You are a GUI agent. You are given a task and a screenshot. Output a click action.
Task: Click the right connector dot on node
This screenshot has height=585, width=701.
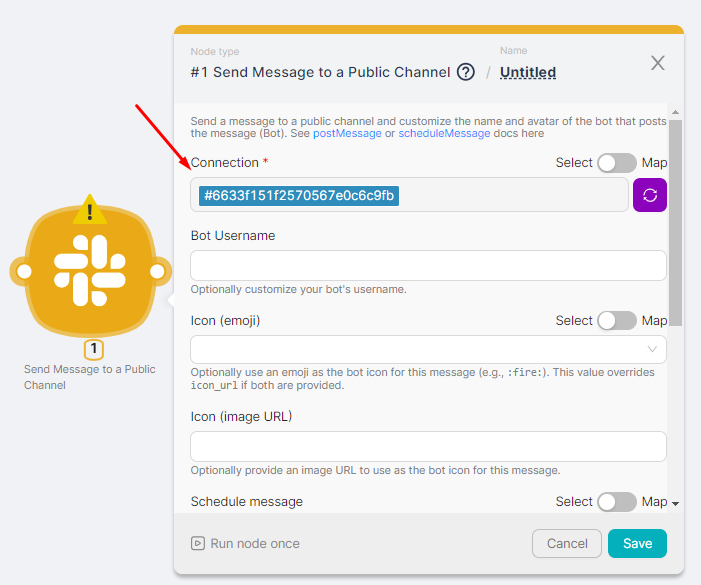[x=157, y=271]
